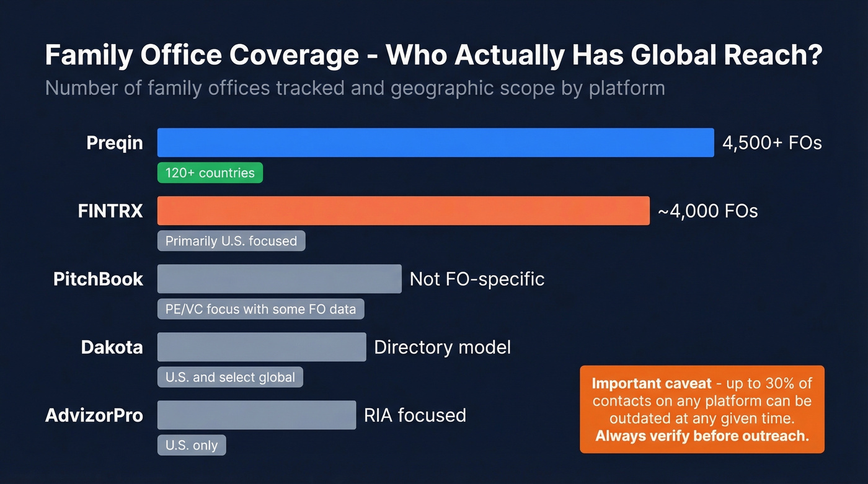
Task: Click the Dakota coverage bar
Action: coord(260,346)
